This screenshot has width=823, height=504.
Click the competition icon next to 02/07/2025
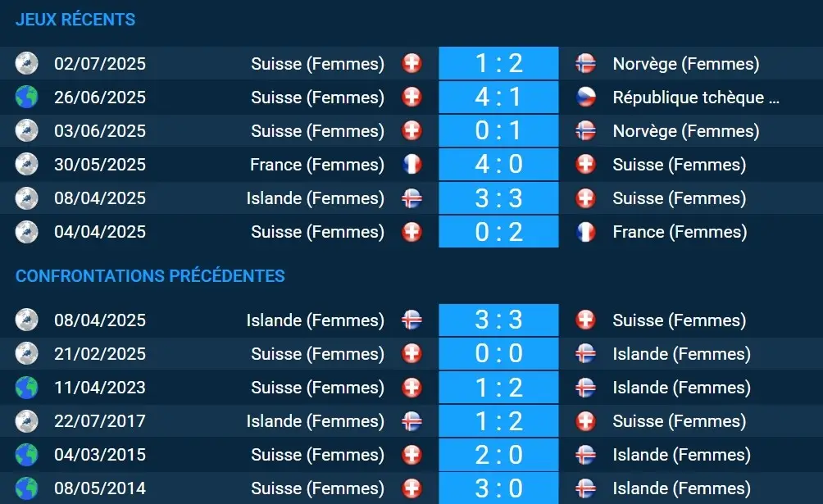(x=26, y=63)
